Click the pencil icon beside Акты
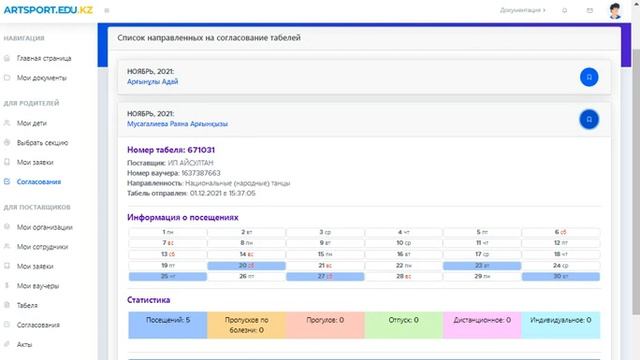The height and width of the screenshot is (360, 640). click(x=7, y=344)
